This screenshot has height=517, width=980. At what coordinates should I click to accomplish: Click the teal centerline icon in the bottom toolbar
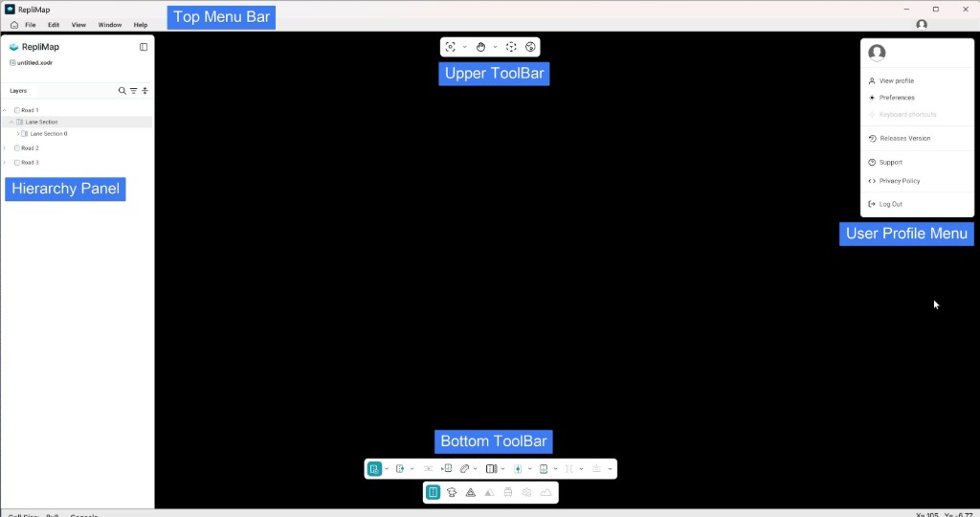pos(518,469)
